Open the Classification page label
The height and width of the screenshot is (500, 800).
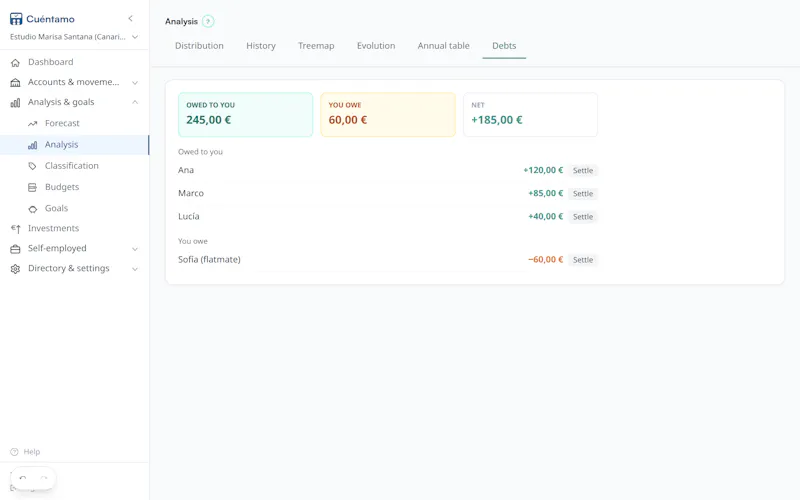71,166
